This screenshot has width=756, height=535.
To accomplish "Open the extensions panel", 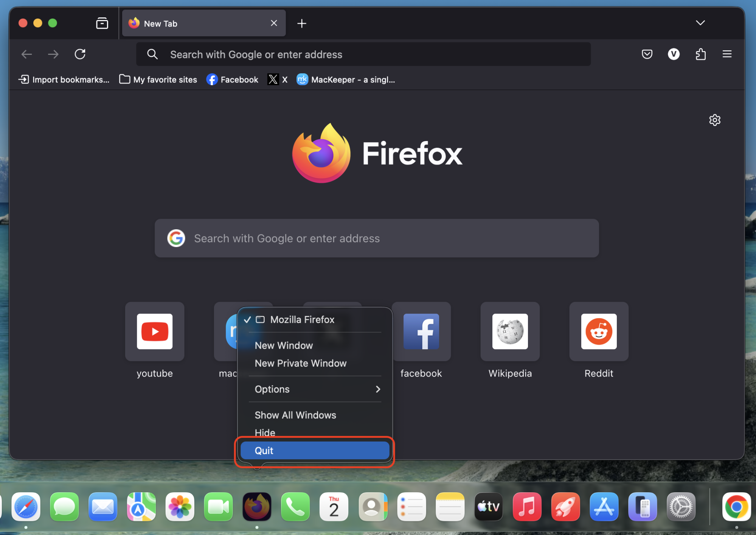I will click(x=700, y=54).
